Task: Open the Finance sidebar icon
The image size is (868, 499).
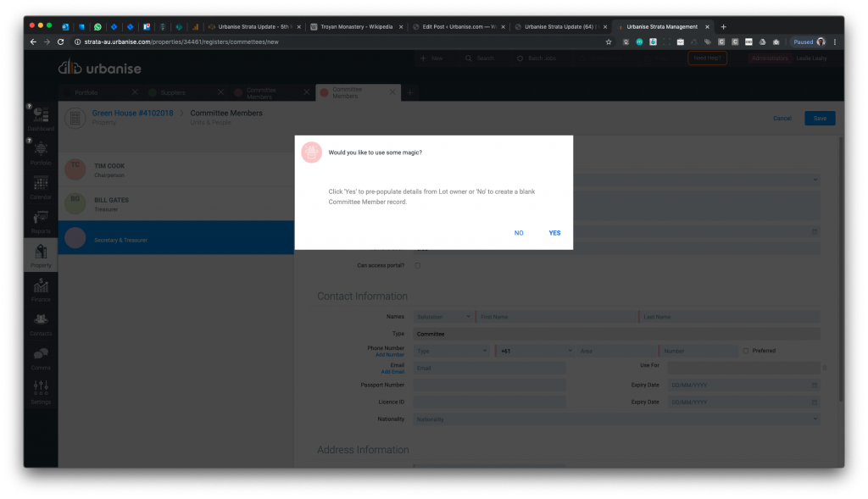Action: pyautogui.click(x=41, y=286)
